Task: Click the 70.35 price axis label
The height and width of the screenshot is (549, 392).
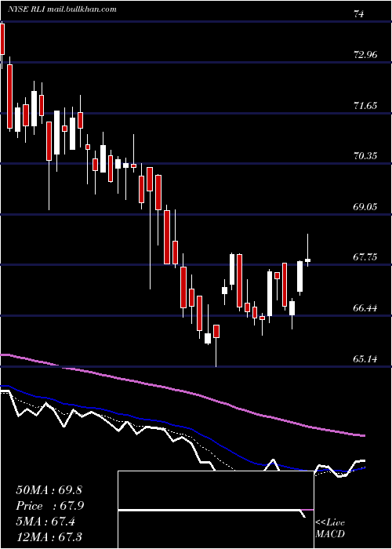Action: (366, 156)
